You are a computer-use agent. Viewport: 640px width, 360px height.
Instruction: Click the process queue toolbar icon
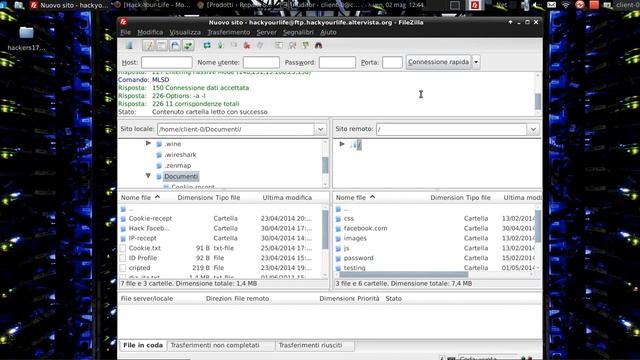click(x=220, y=45)
